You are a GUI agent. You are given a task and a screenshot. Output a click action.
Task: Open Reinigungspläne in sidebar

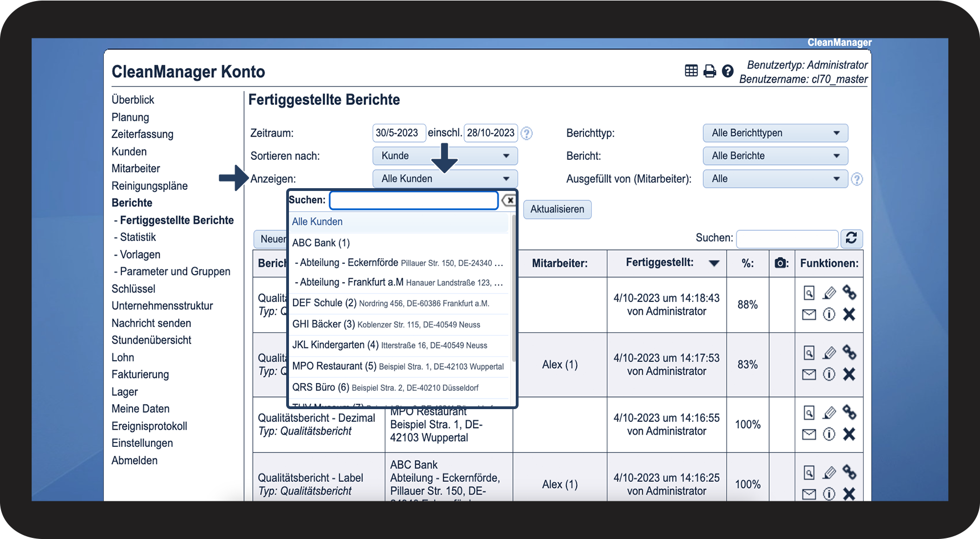tap(150, 186)
